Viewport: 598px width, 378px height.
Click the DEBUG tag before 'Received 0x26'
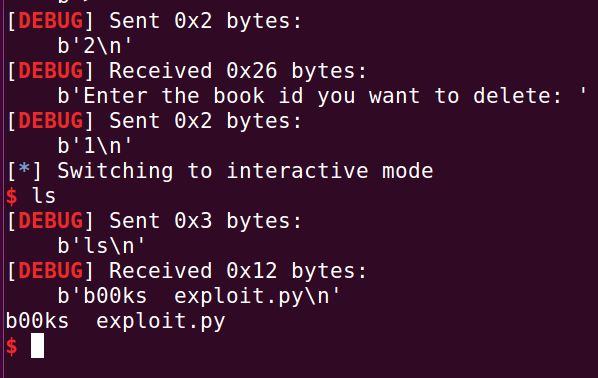[50, 71]
